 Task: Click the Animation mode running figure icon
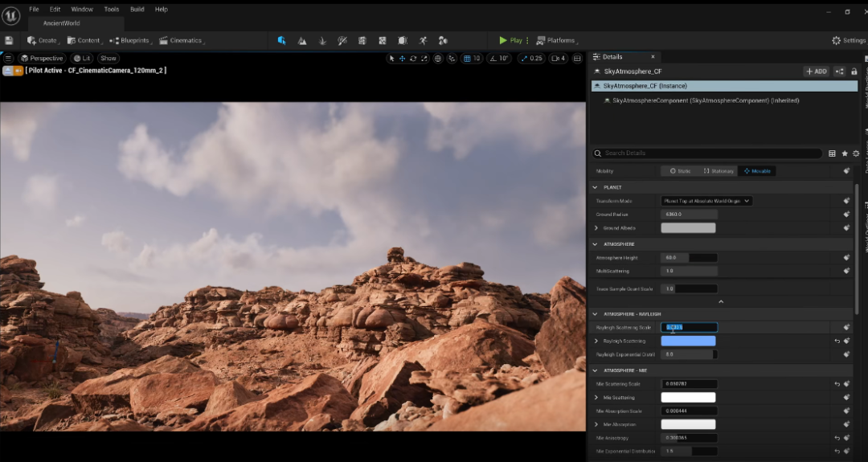click(x=423, y=40)
